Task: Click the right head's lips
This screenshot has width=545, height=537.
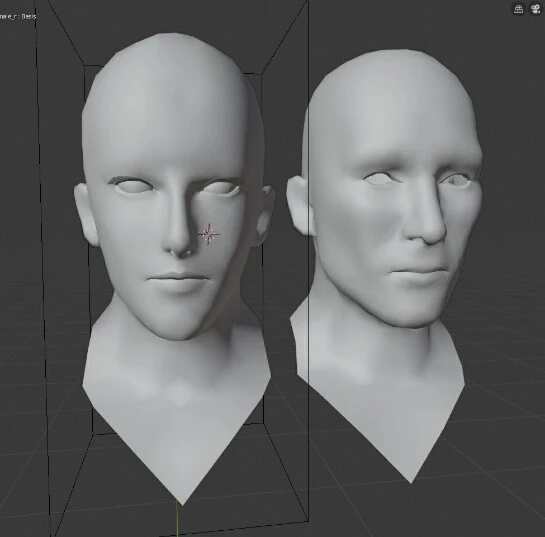Action: 417,272
